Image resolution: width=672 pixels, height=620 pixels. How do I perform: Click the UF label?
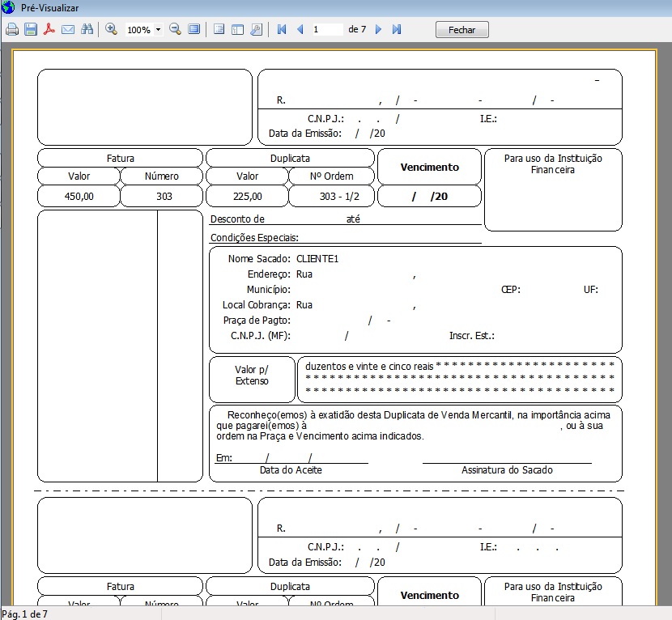coord(590,290)
